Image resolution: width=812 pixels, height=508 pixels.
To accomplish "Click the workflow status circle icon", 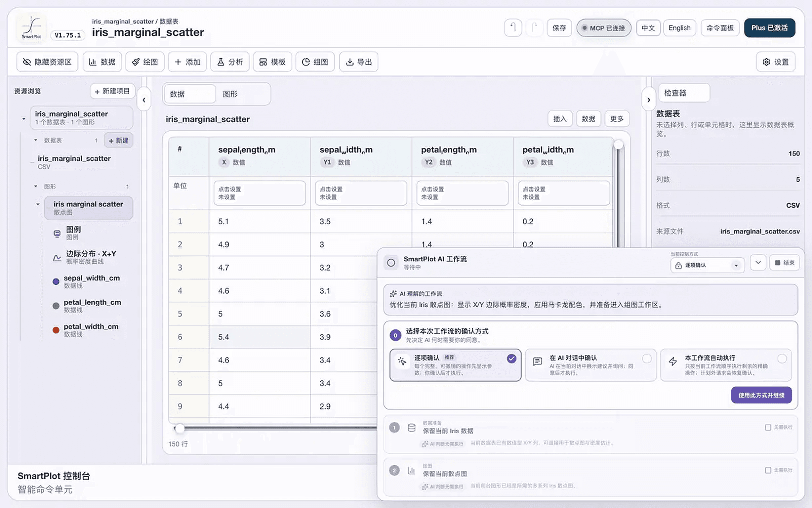I will 391,263.
